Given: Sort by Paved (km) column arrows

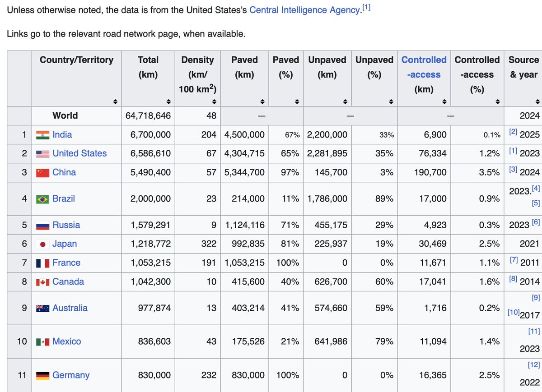Looking at the screenshot, I should [x=262, y=101].
